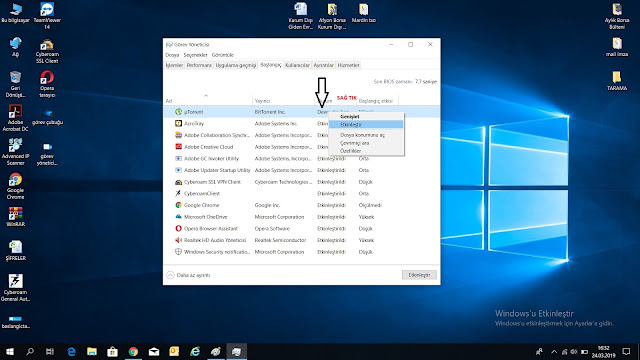Open TeamViewer 14 desktop shortcut
Image resolution: width=640 pixels, height=360 pixels.
tap(47, 16)
